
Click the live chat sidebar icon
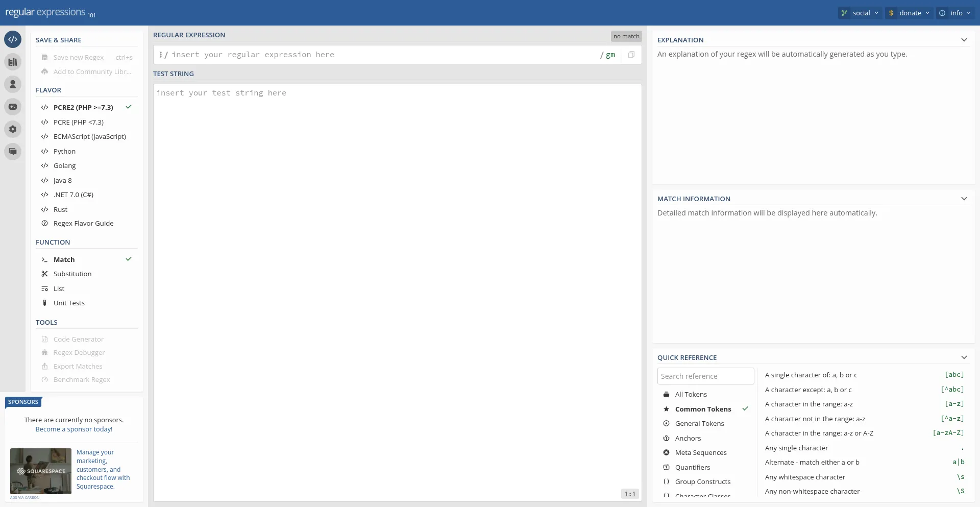click(13, 152)
